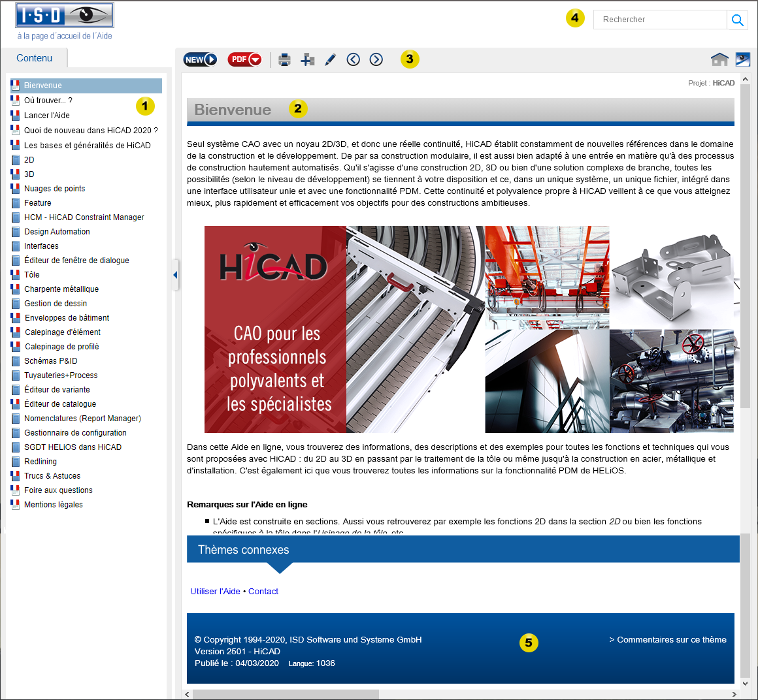The width and height of the screenshot is (758, 700).
Task: Expand the Feature book
Action: pos(38,203)
